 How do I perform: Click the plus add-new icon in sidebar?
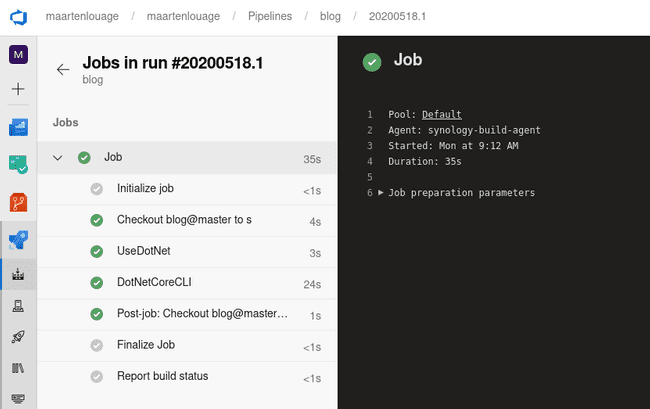(18, 89)
